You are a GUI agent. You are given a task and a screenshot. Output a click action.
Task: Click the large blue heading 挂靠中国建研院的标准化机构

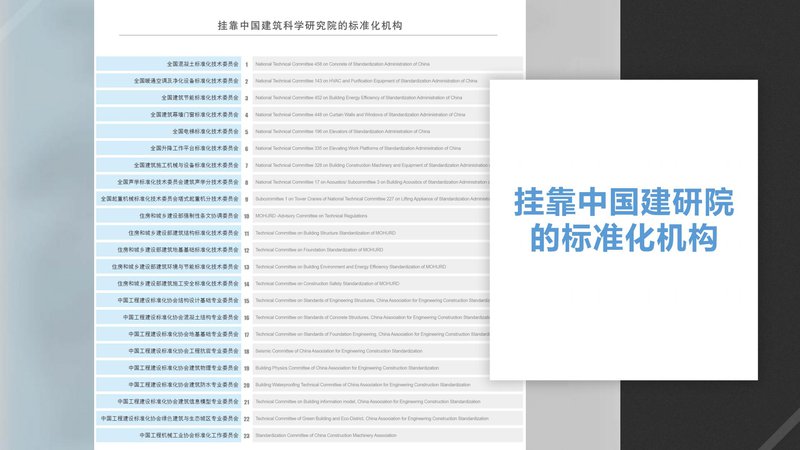point(623,220)
